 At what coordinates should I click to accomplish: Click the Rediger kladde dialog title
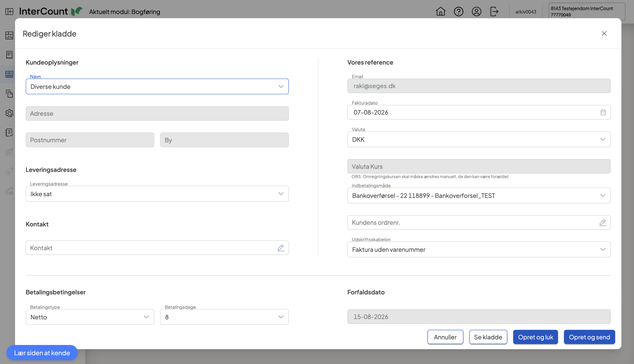pos(50,33)
